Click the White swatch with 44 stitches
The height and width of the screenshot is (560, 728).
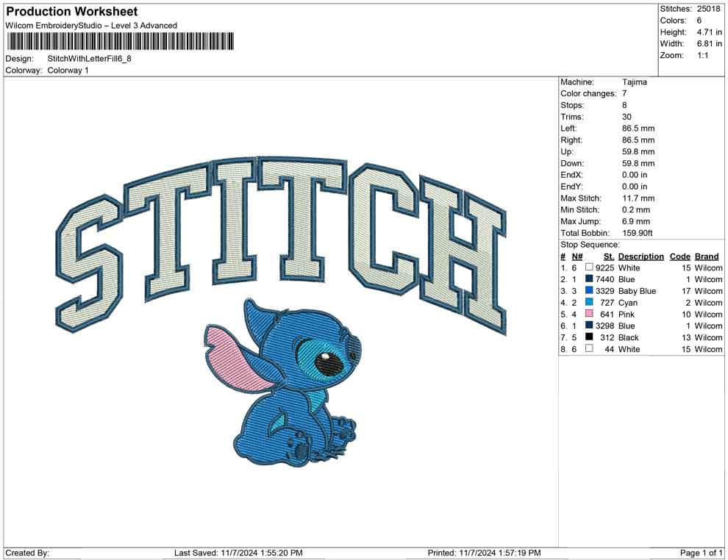click(589, 348)
